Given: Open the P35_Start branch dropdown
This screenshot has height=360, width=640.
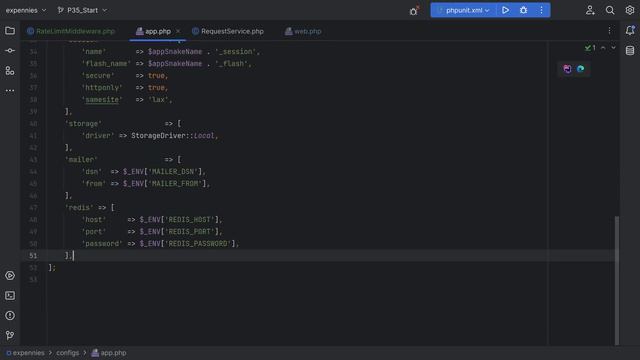Looking at the screenshot, I should click(x=82, y=10).
